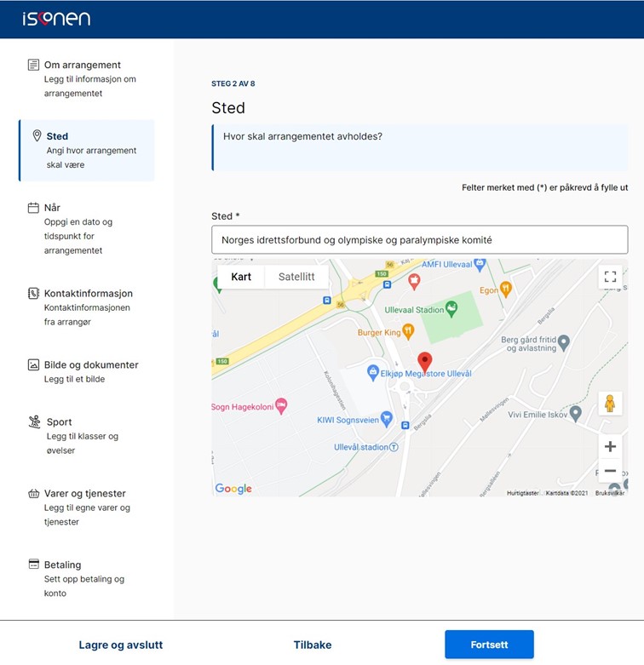Click the Egon restaurant marker

tap(506, 290)
